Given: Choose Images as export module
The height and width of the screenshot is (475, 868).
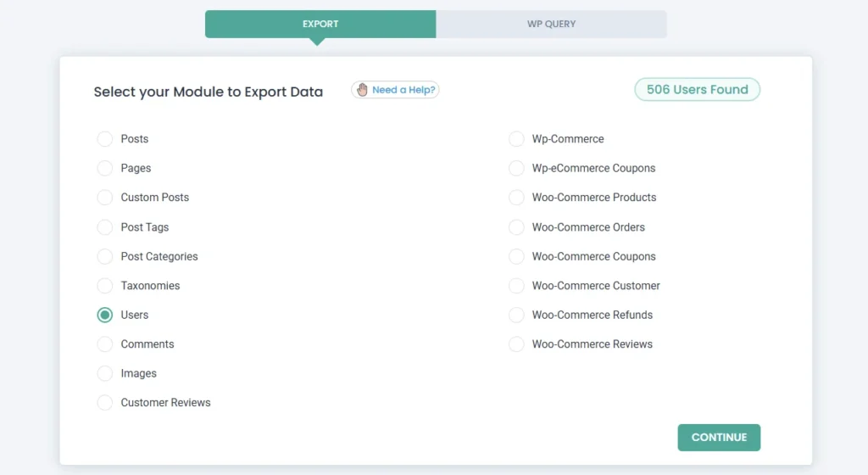Looking at the screenshot, I should coord(105,373).
